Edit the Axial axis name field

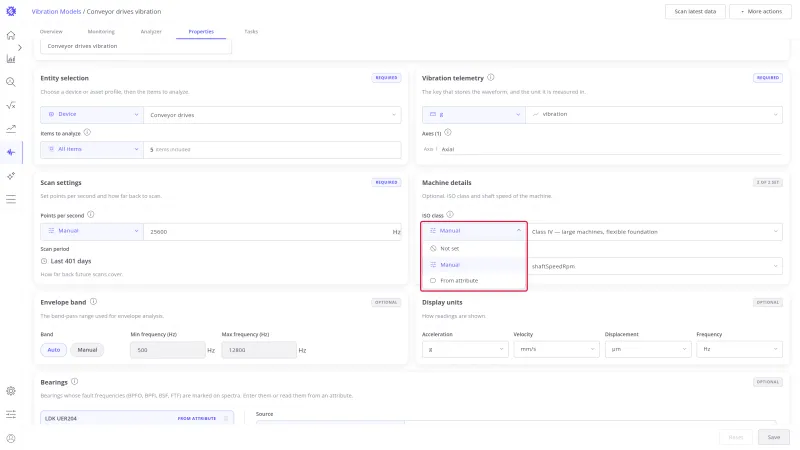[x=610, y=149]
